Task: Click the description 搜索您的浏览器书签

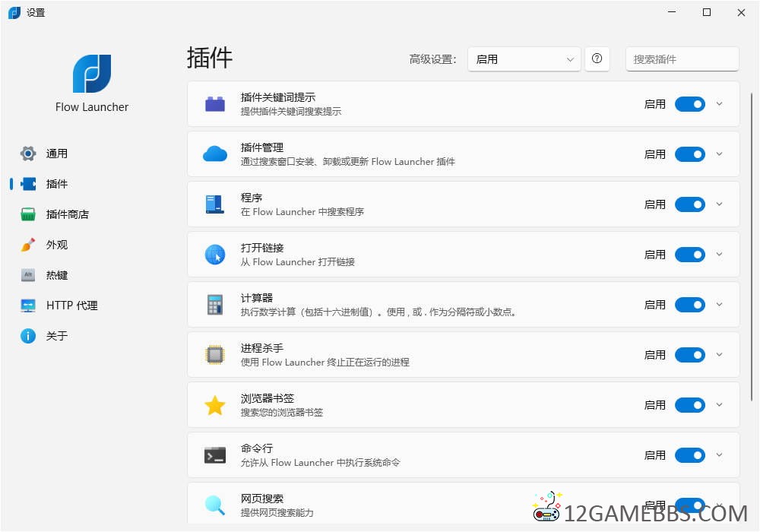Action: click(282, 413)
